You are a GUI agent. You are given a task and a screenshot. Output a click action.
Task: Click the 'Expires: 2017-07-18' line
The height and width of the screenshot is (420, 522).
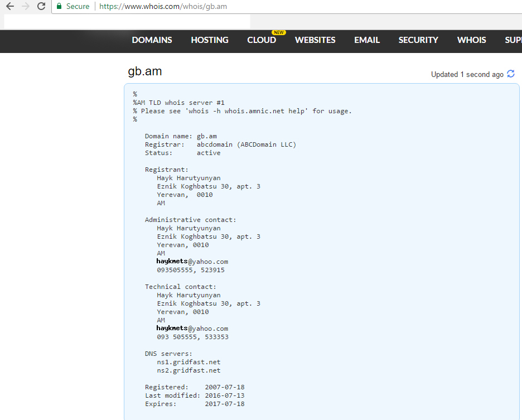click(195, 404)
